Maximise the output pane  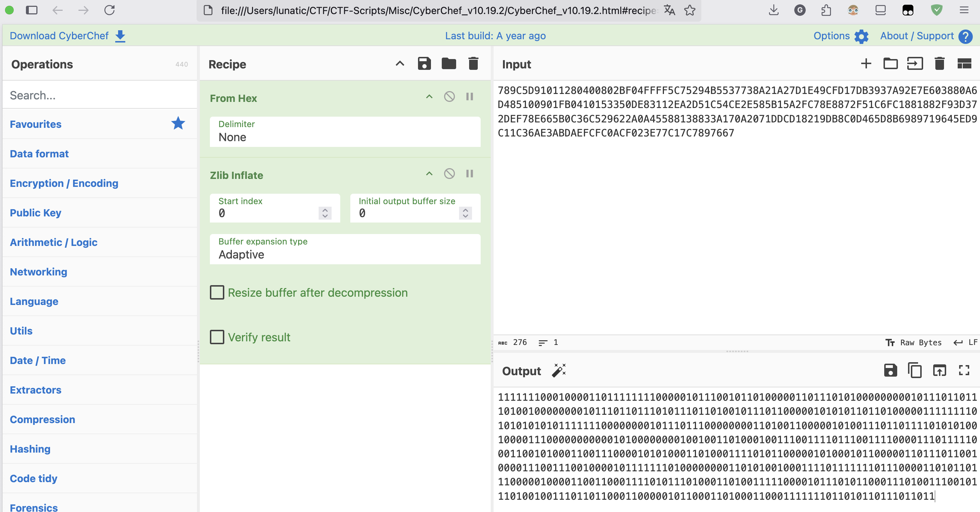964,370
